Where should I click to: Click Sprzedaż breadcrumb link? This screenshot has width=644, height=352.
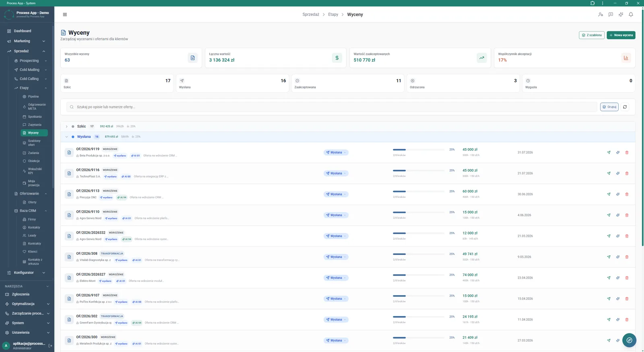pos(311,14)
